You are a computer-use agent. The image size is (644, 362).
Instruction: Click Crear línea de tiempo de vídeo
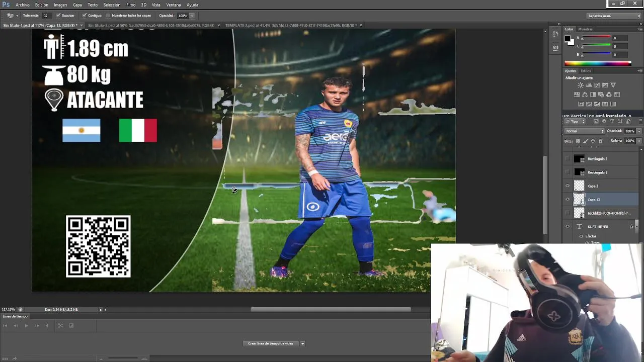point(271,343)
